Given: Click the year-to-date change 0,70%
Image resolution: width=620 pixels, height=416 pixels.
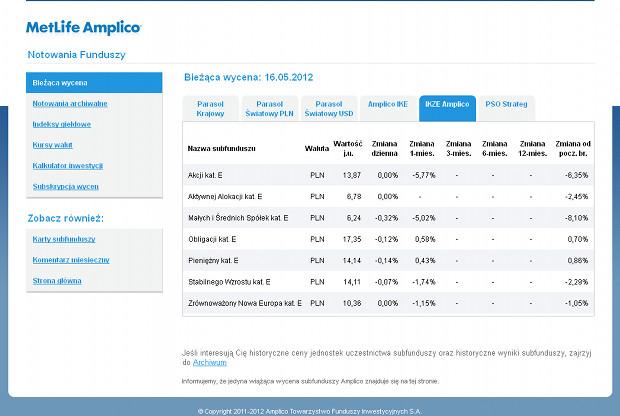Looking at the screenshot, I should pos(578,239).
